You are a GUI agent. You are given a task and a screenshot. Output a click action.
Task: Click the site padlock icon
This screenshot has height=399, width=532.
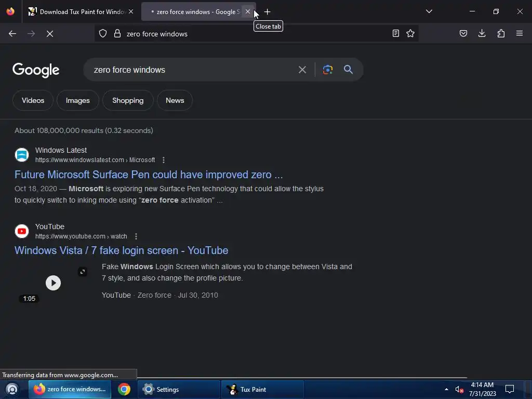(x=117, y=34)
